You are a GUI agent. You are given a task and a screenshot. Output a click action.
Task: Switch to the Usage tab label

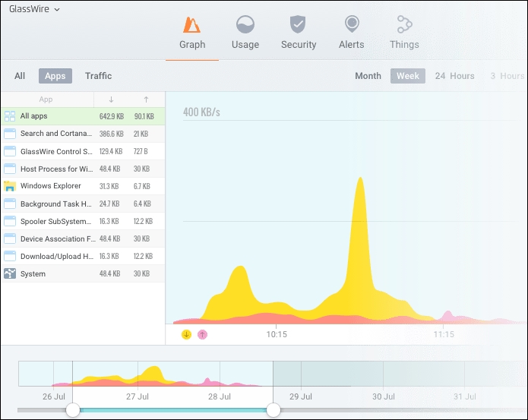click(x=245, y=44)
